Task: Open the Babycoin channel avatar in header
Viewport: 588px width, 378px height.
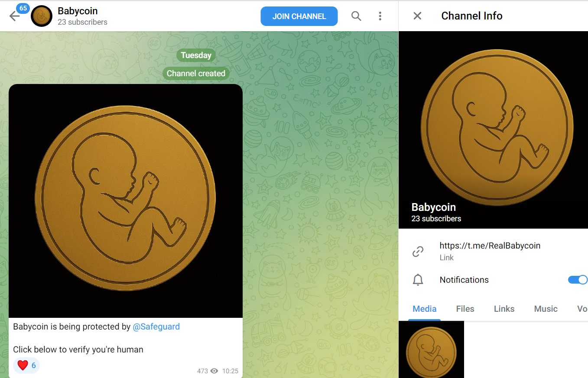Action: pyautogui.click(x=42, y=16)
